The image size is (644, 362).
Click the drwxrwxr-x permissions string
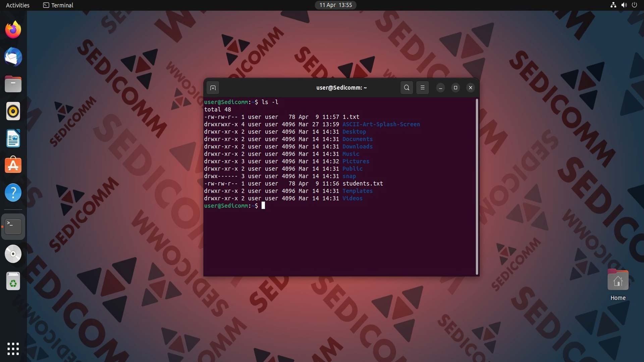point(221,124)
